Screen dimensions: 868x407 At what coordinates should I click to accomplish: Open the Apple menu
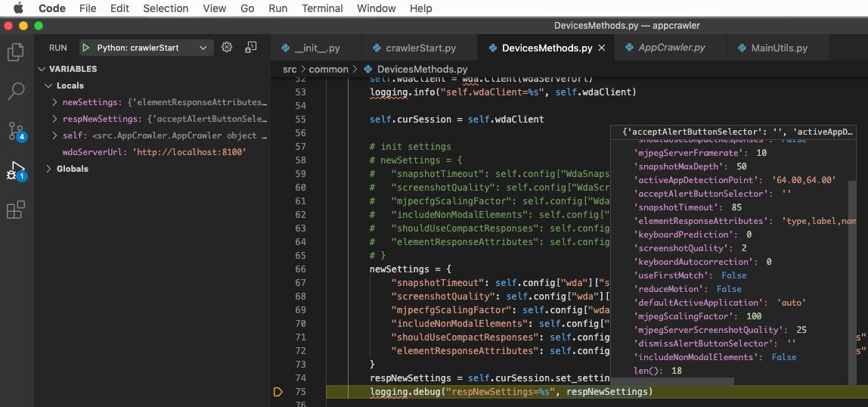point(18,8)
